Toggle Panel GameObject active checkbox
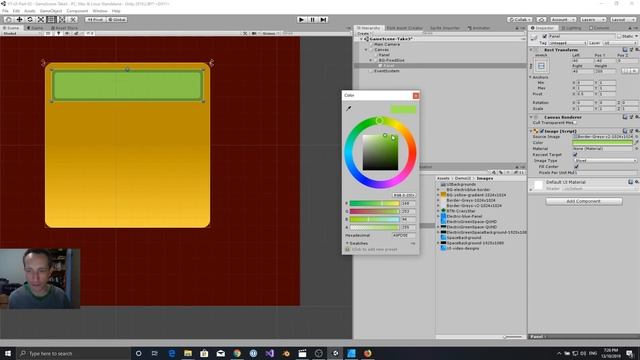This screenshot has width=640, height=360. pos(544,36)
